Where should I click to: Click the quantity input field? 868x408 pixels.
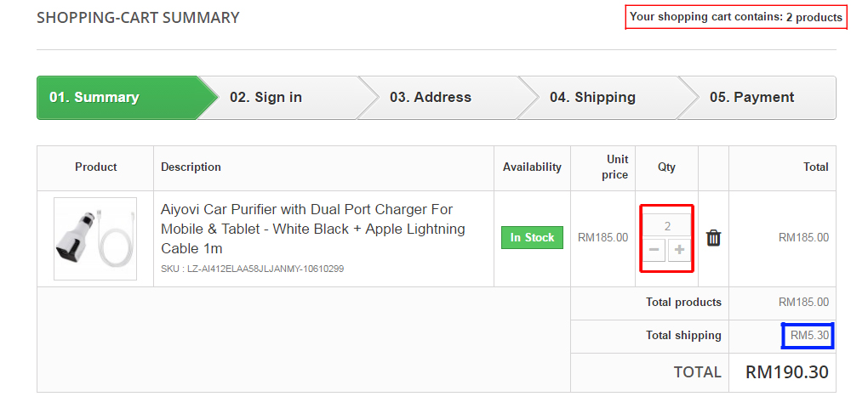(666, 226)
